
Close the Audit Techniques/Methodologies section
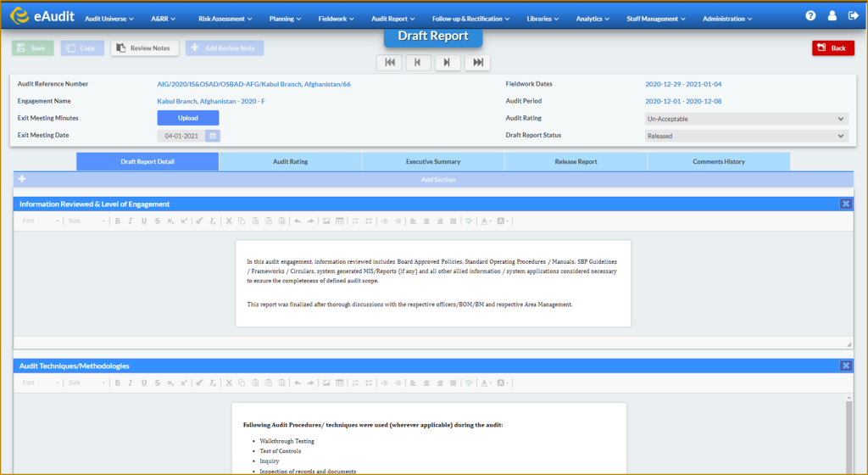[846, 366]
